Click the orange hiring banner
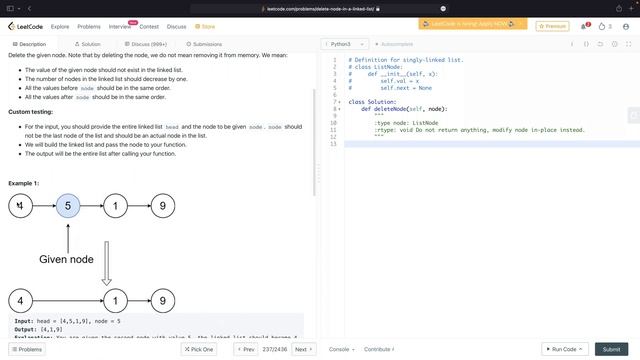Viewport: 640px width, 360px height. point(473,24)
